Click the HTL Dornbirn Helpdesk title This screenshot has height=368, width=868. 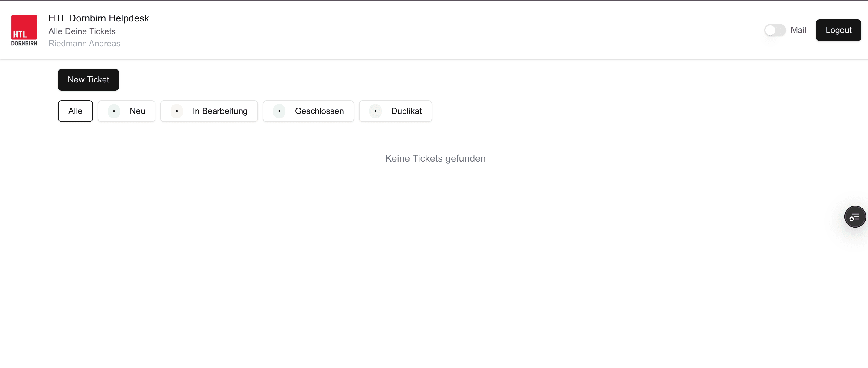pos(98,18)
